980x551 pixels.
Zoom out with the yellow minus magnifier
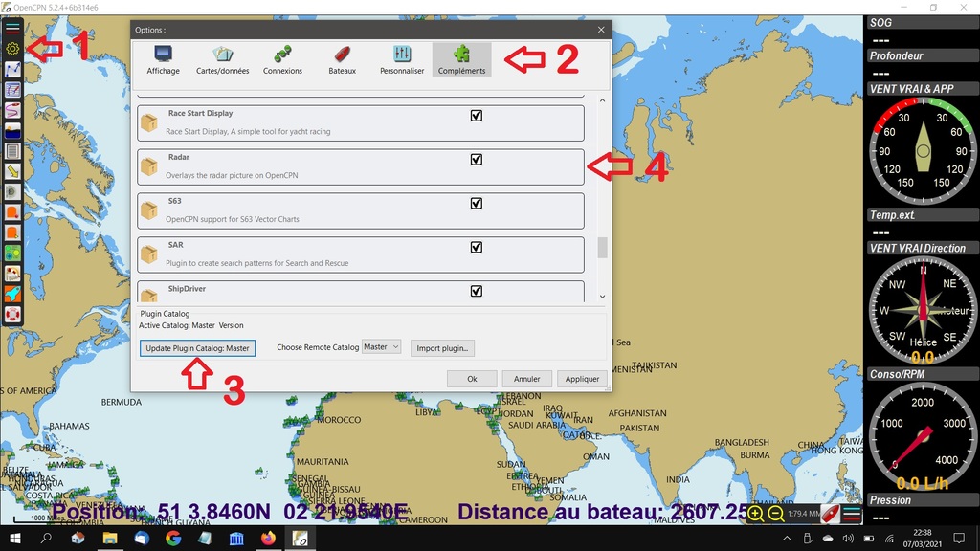tap(775, 514)
